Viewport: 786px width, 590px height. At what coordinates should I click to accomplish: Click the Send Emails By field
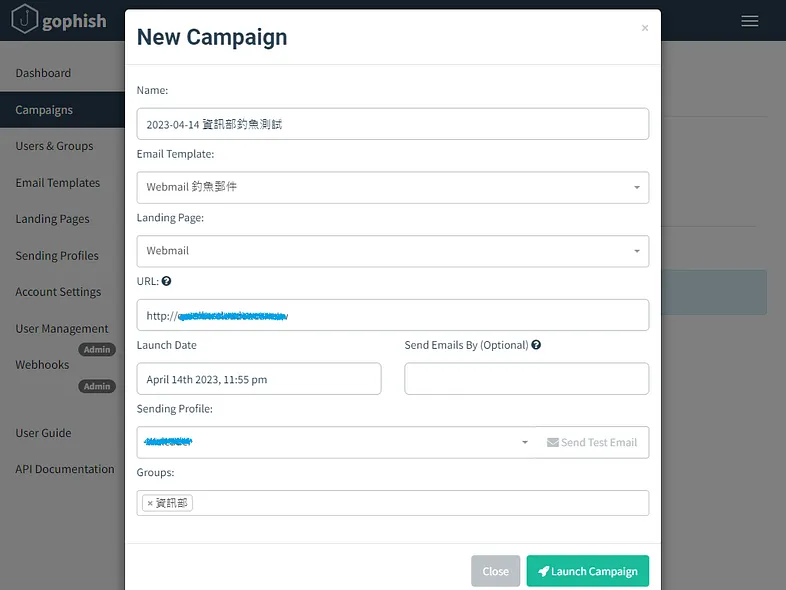coord(526,379)
